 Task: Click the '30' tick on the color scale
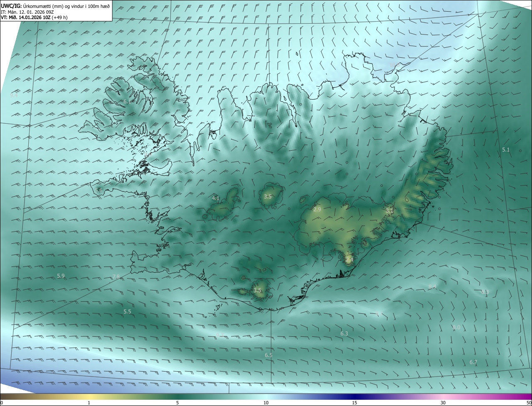[443, 403]
